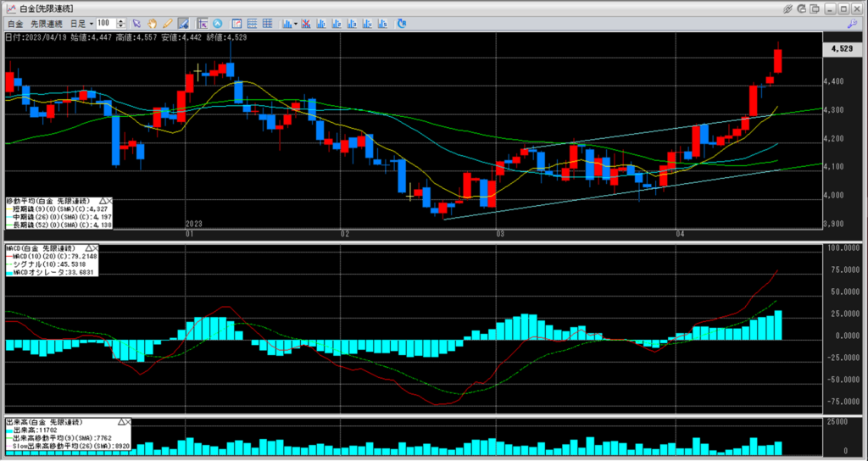Click the bar count field showing 100
Screen dimensions: 868x461
106,23
